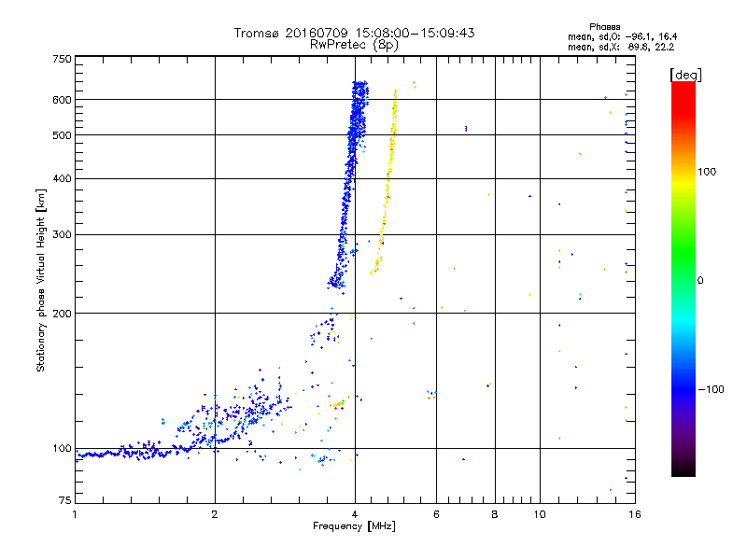
Task: Click the x-axis tick label '8'
Action: coord(495,514)
